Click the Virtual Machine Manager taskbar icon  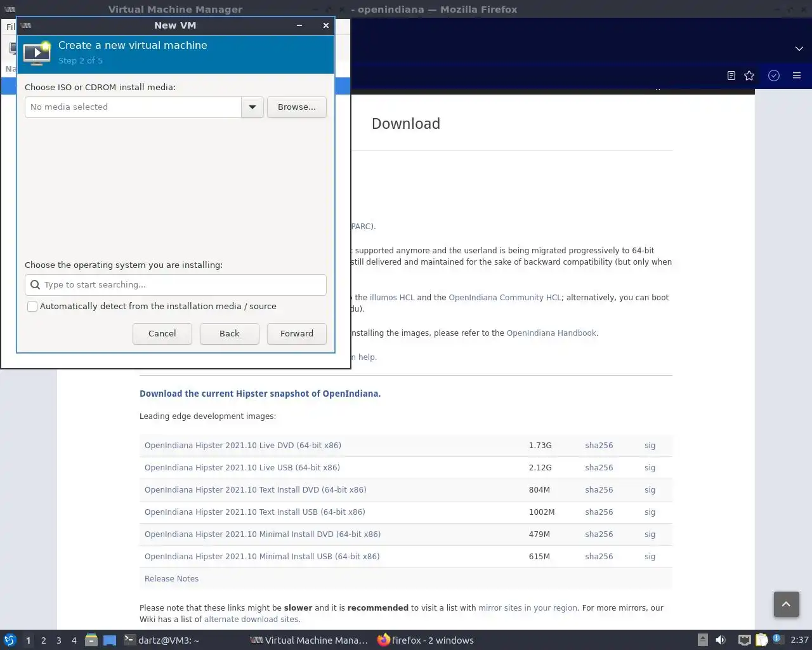point(256,640)
